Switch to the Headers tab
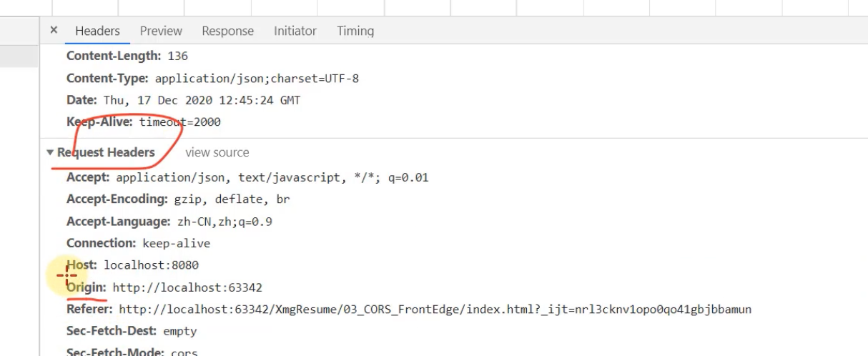The width and height of the screenshot is (868, 356). pyautogui.click(x=97, y=31)
